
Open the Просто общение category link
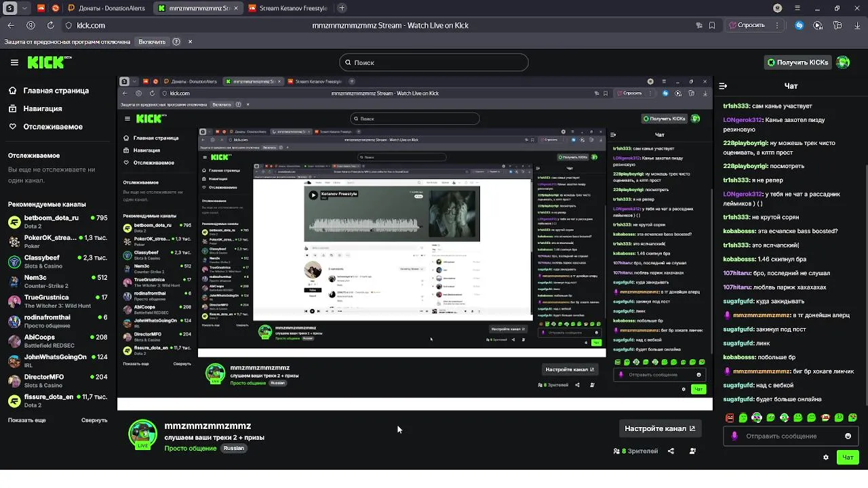[x=191, y=448]
